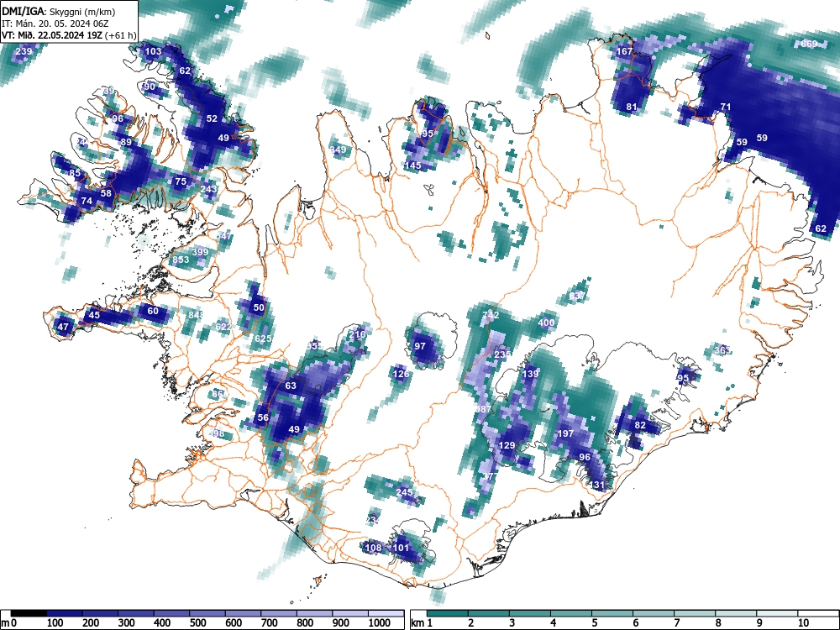This screenshot has height=630, width=840.
Task: Click the black swatch in the meters legend
Action: pyautogui.click(x=29, y=613)
